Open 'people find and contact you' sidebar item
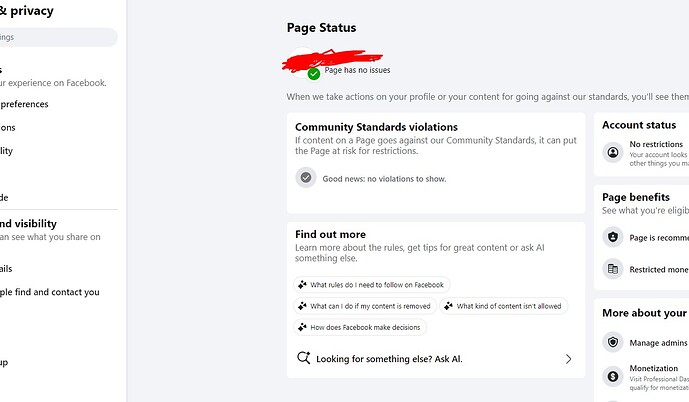689x402 pixels. pyautogui.click(x=50, y=292)
